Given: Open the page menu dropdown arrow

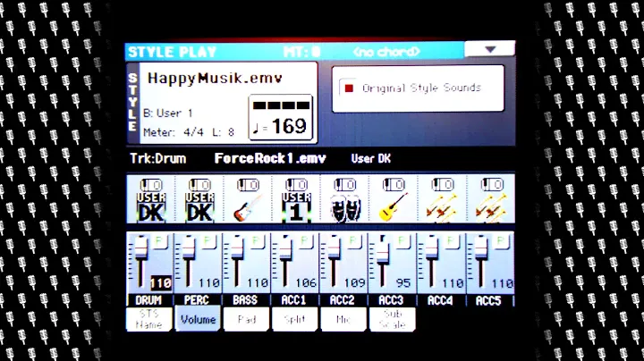Looking at the screenshot, I should pos(489,50).
